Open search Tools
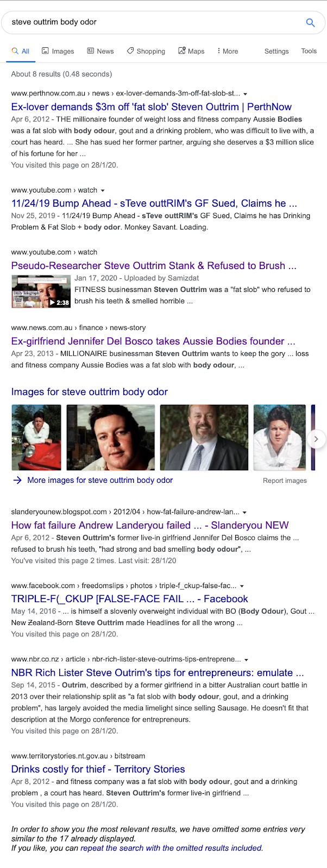This screenshot has width=327, height=868. 309,51
